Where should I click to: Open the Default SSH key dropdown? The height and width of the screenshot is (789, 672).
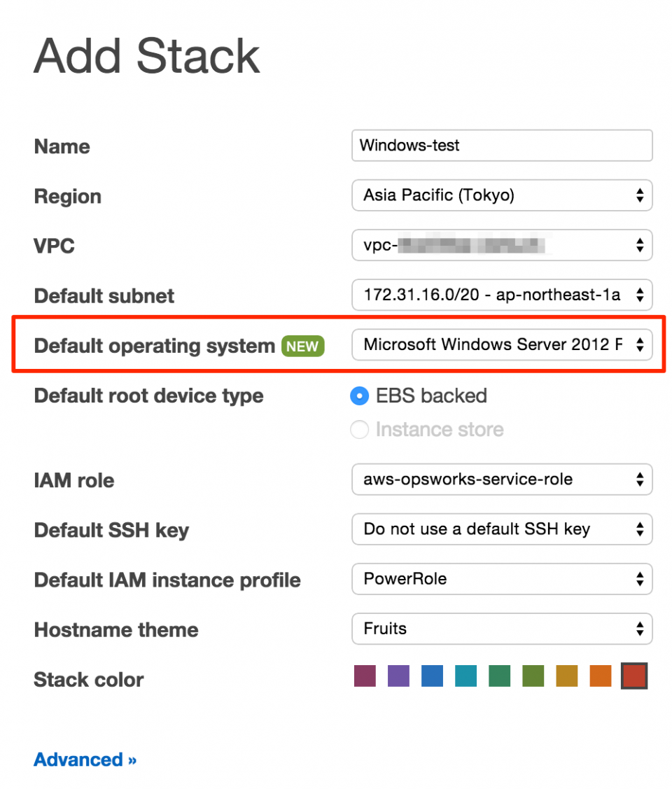click(x=501, y=529)
